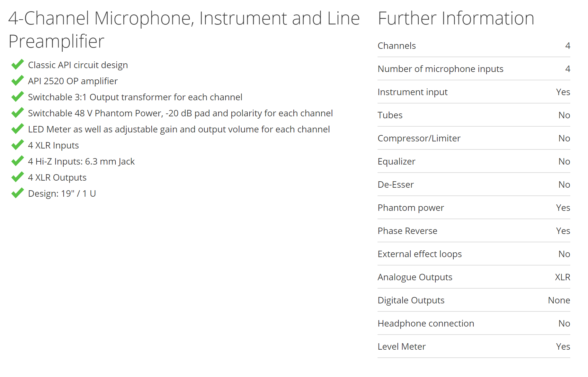Click the Instrument input Yes value
Viewport: 588px width, 377px height.
tap(563, 92)
